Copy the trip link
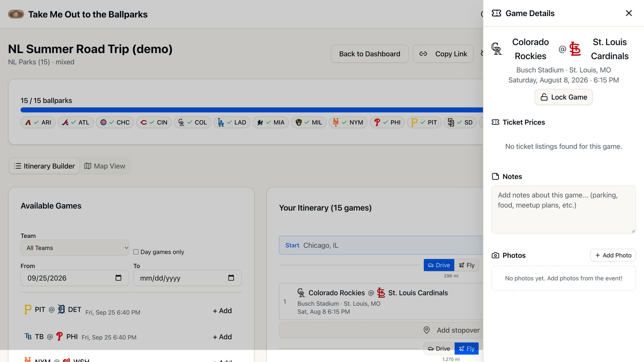Image resolution: width=644 pixels, height=362 pixels. (443, 54)
